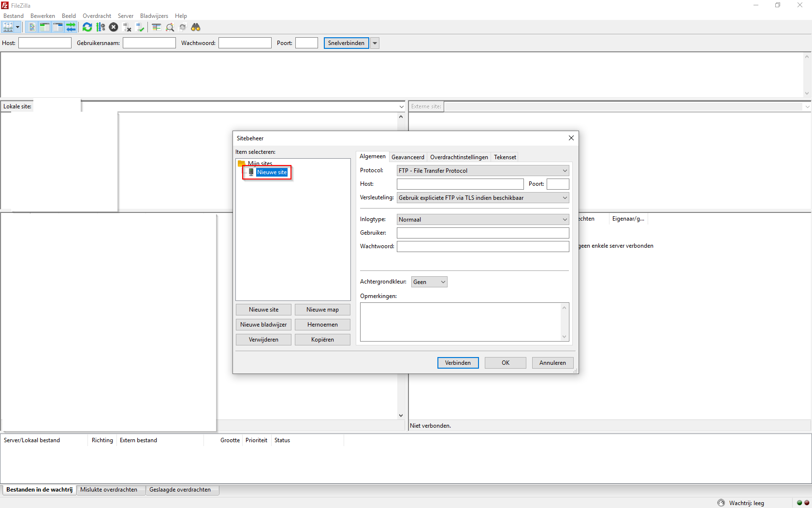
Task: Click the Richting queue column header
Action: click(102, 440)
